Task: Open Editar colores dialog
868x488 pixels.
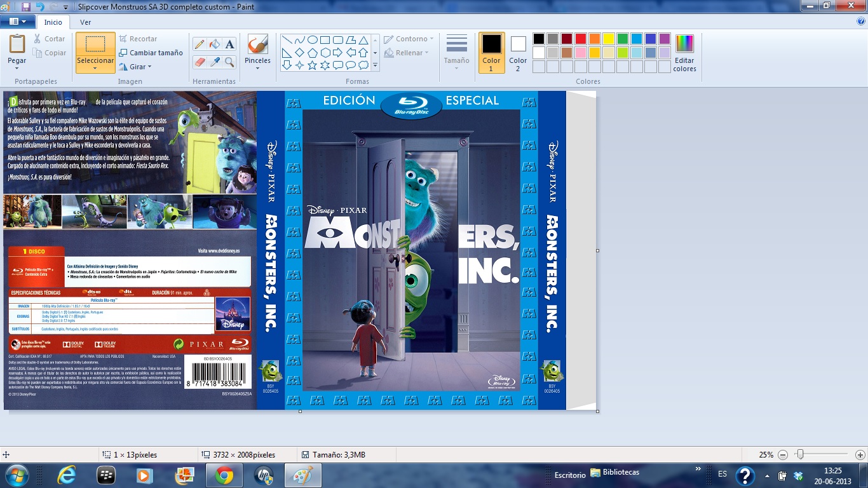Action: (x=684, y=53)
